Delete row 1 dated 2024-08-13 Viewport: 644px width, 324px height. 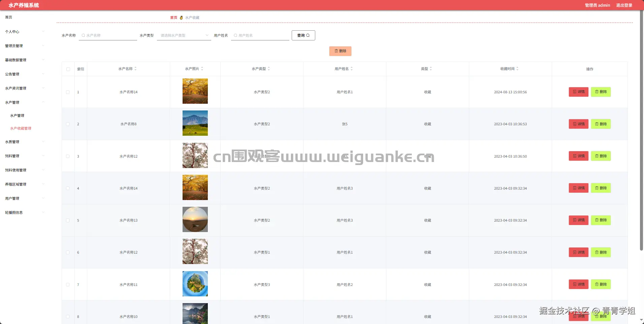pos(601,92)
